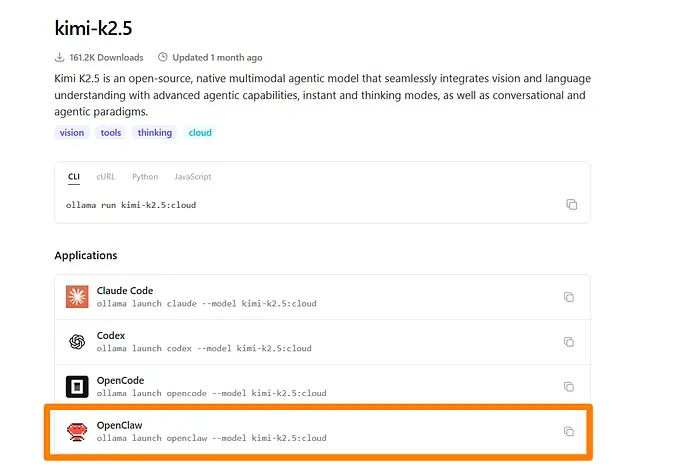The width and height of the screenshot is (700, 473).
Task: Switch to the Python tab
Action: (145, 177)
